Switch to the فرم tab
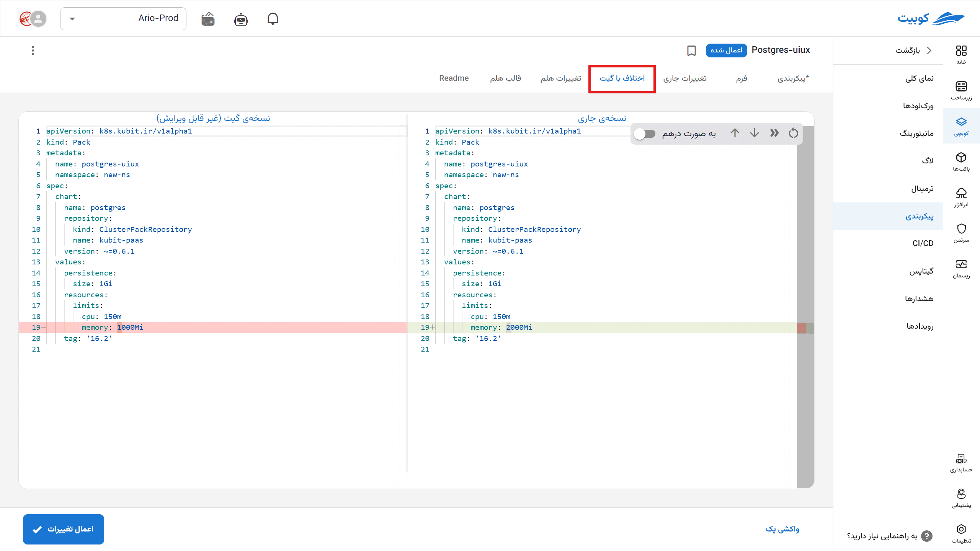Screen dimensions: 980x551 coord(742,78)
